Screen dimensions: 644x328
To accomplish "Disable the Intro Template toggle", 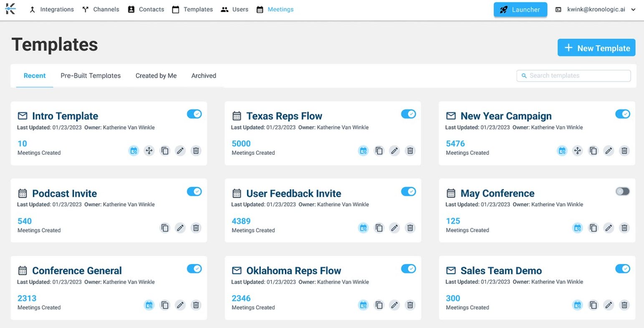I will (x=194, y=114).
